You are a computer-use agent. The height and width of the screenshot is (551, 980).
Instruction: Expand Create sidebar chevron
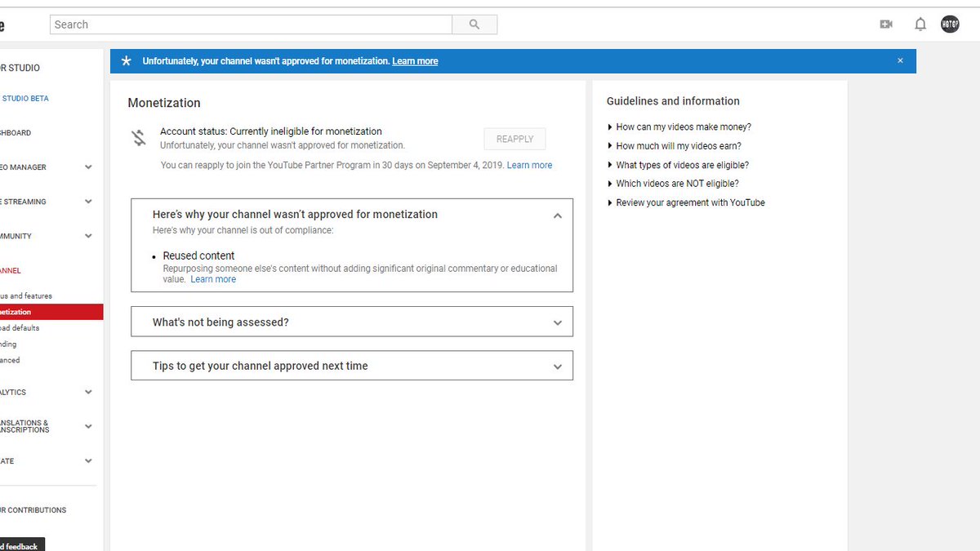[x=88, y=460]
